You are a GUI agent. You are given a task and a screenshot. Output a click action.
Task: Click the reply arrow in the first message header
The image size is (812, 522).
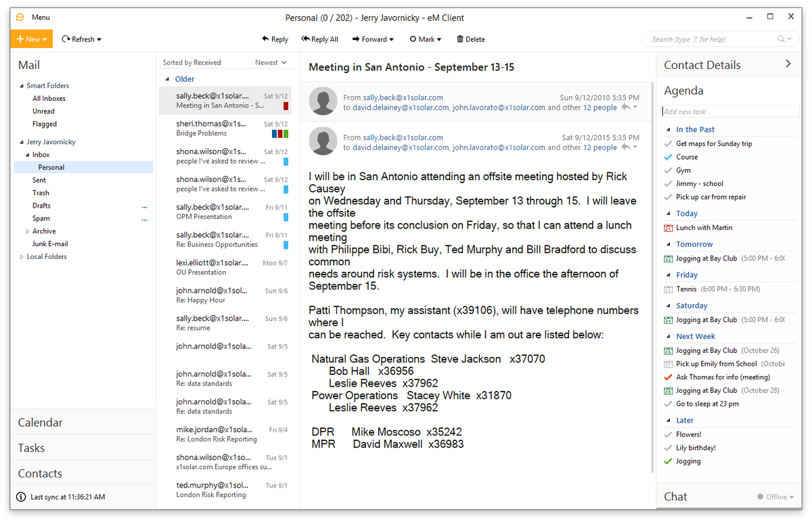pyautogui.click(x=625, y=108)
